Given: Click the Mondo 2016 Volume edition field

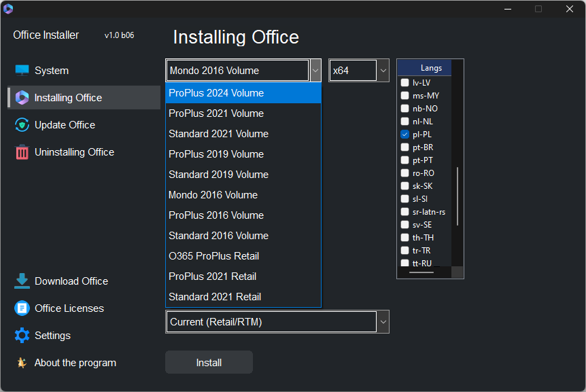Looking at the screenshot, I should (x=238, y=70).
